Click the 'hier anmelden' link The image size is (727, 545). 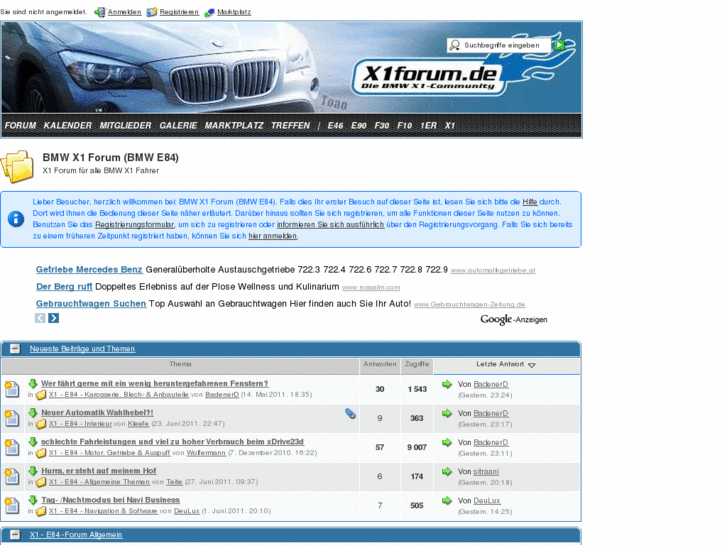(273, 236)
